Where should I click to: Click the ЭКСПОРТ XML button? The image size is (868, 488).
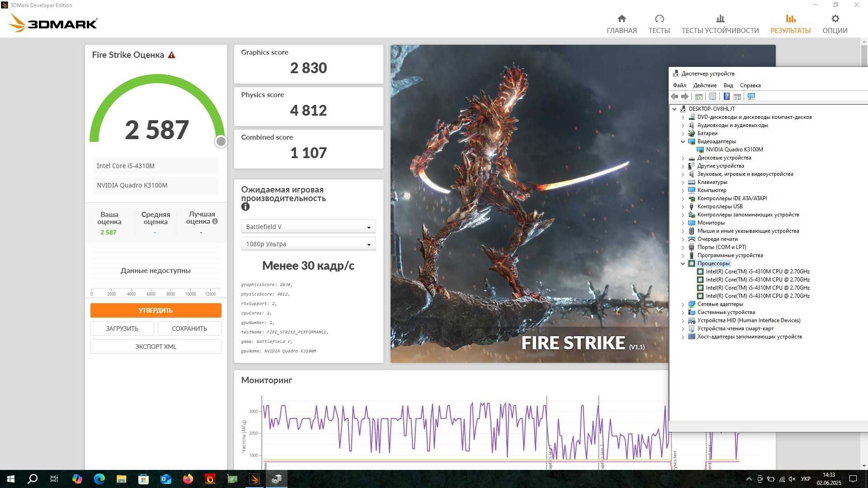click(x=156, y=347)
